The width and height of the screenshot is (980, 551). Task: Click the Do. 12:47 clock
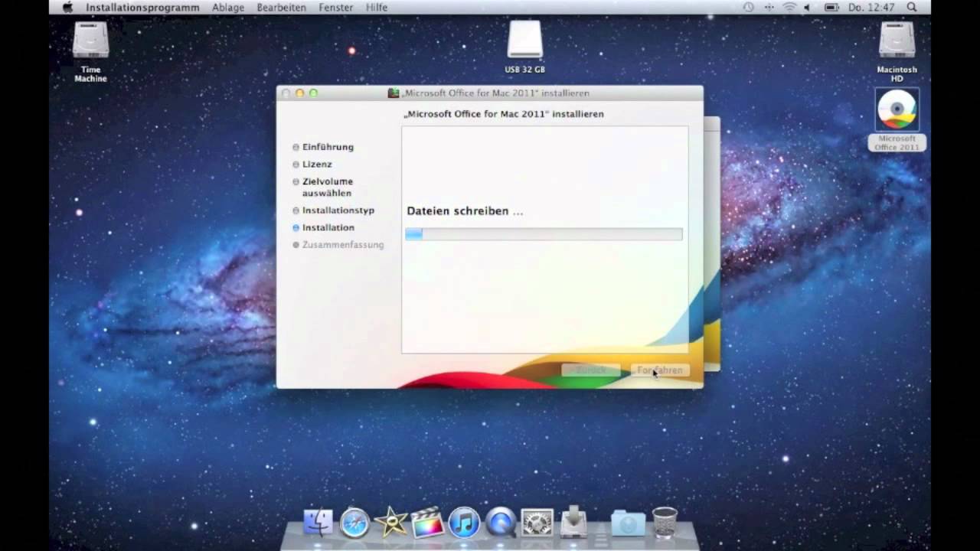coord(871,7)
